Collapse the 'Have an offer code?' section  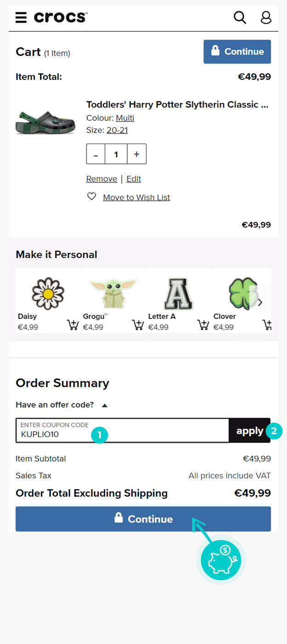[105, 405]
